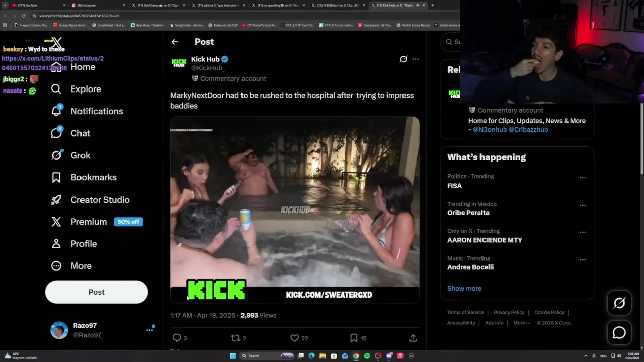Open Ads info footer link
The image size is (644, 362).
pyautogui.click(x=494, y=323)
